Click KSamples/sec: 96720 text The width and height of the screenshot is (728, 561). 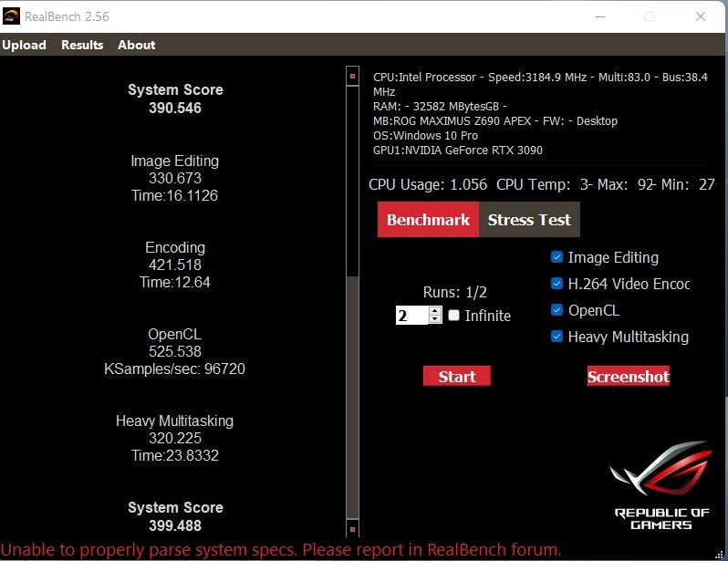(174, 369)
